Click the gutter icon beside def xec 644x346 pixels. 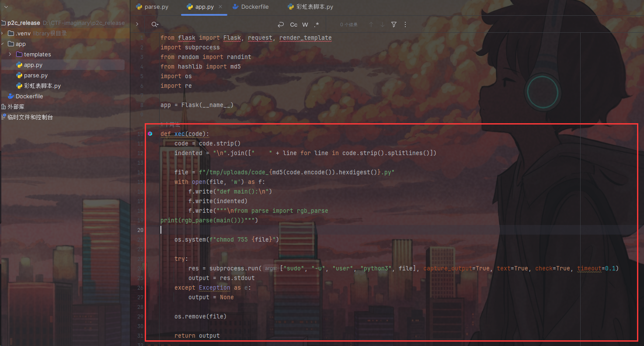click(150, 134)
